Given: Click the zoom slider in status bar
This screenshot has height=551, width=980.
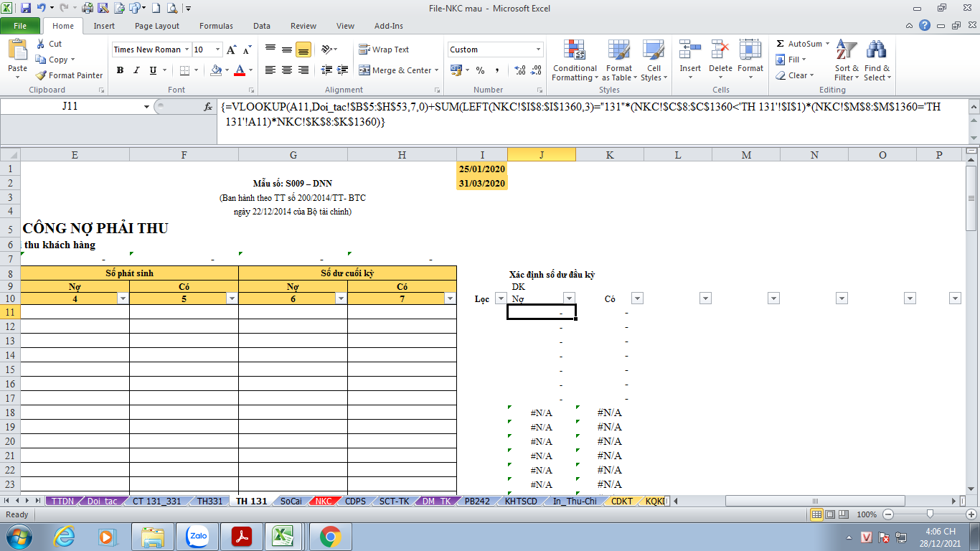Looking at the screenshot, I should pos(930,514).
